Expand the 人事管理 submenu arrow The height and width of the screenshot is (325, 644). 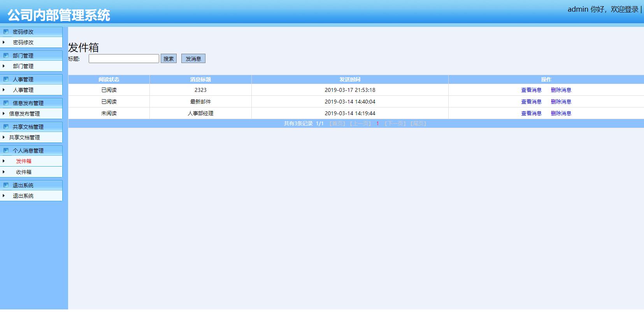(x=4, y=90)
